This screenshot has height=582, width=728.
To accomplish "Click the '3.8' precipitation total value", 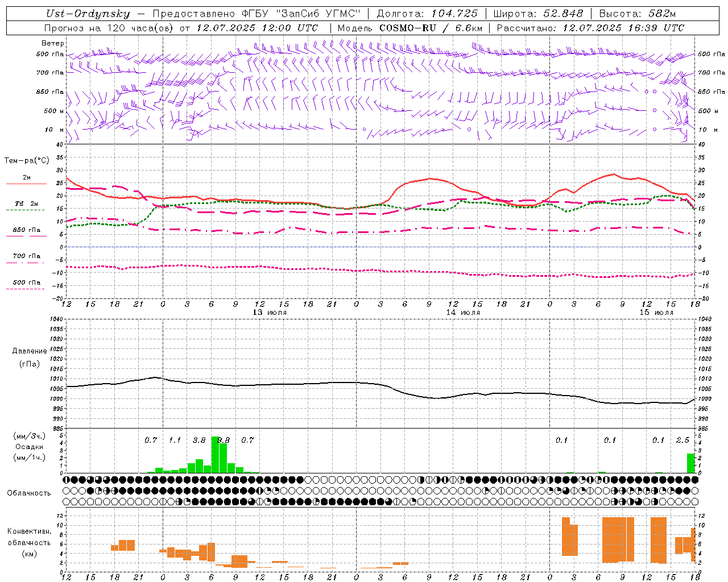I will [x=199, y=440].
